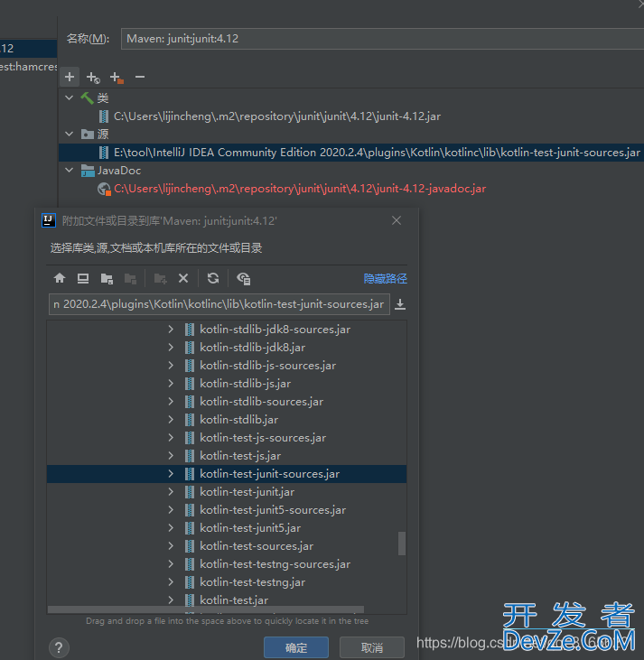Expand kotlin-test-junit-sources.jar node

click(x=171, y=474)
